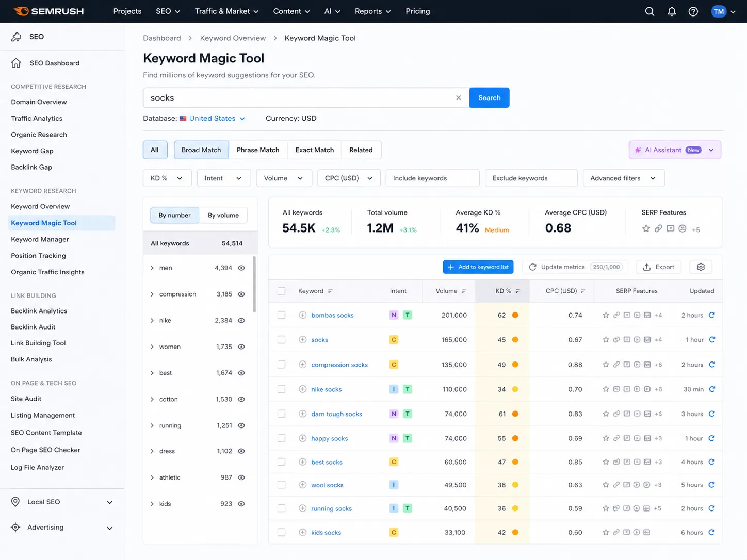Viewport: 747px width, 560px height.
Task: Check the best socks row checkbox
Action: point(281,462)
